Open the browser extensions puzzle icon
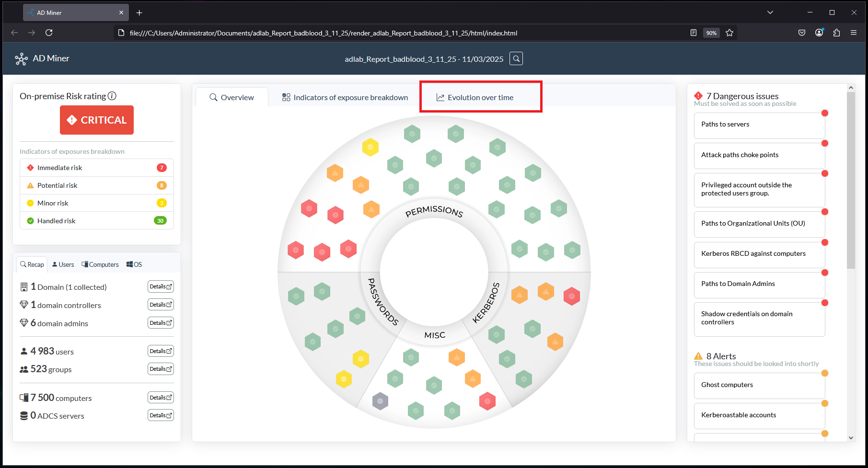Image resolution: width=868 pixels, height=468 pixels. (836, 33)
